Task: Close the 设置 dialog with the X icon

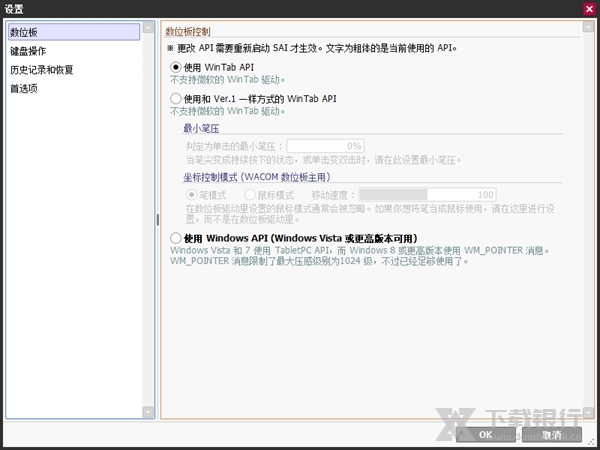Action: 589,9
